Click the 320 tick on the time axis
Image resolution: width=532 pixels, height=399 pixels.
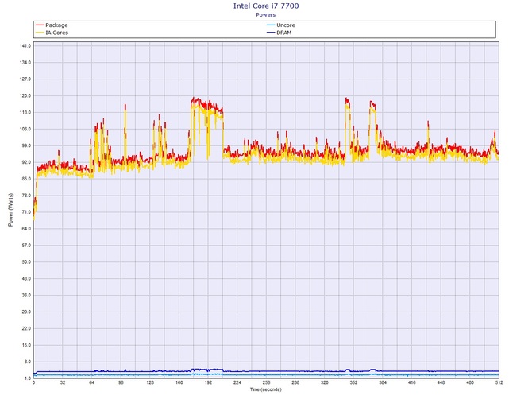coord(324,382)
